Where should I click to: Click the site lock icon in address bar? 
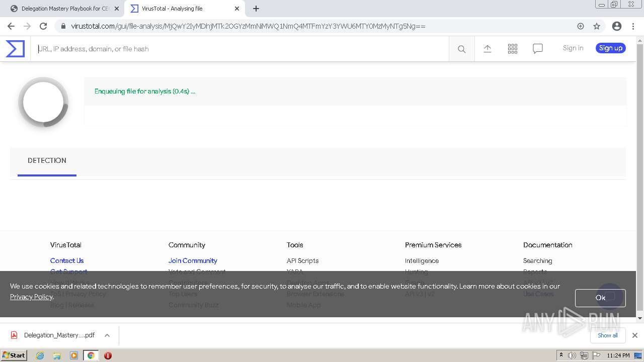63,26
